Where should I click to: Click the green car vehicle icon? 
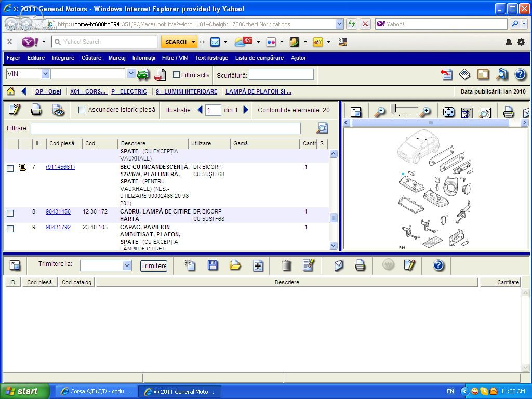coord(143,74)
